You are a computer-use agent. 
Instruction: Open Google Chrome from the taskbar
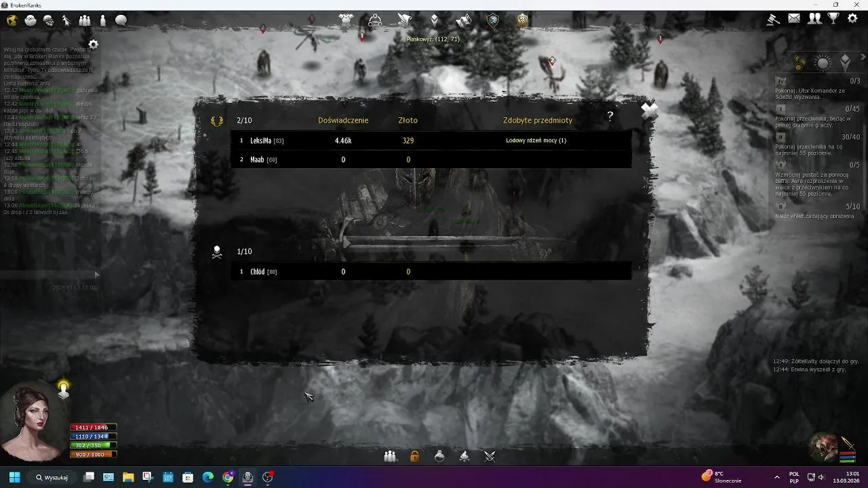pos(228,477)
